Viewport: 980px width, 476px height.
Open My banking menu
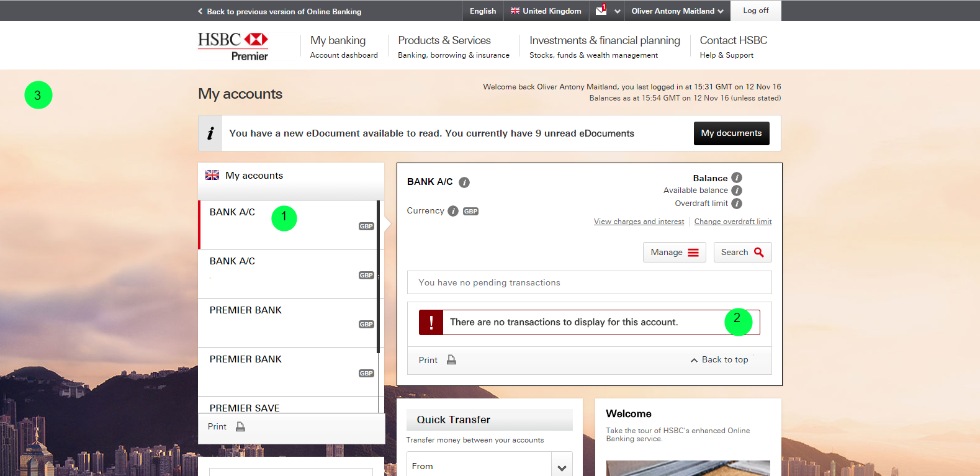pyautogui.click(x=344, y=47)
